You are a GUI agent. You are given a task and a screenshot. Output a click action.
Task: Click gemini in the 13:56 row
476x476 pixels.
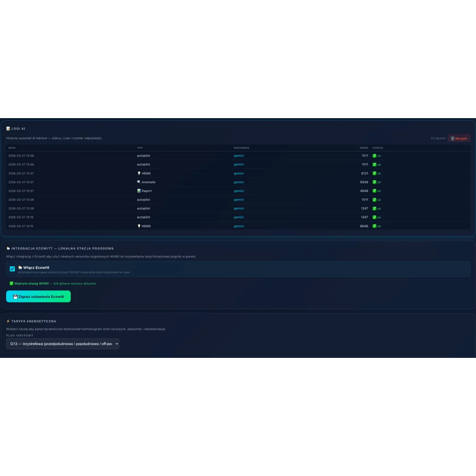238,156
